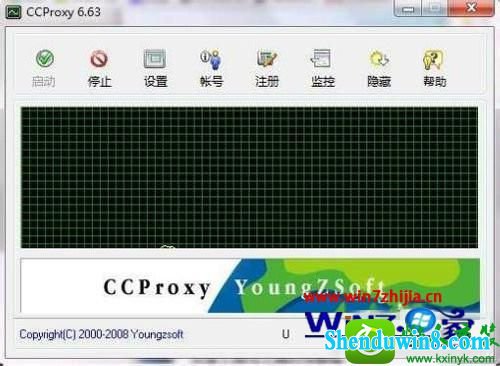Hide the window with 隐藏 icon
Image resolution: width=500 pixels, height=366 pixels.
click(379, 59)
